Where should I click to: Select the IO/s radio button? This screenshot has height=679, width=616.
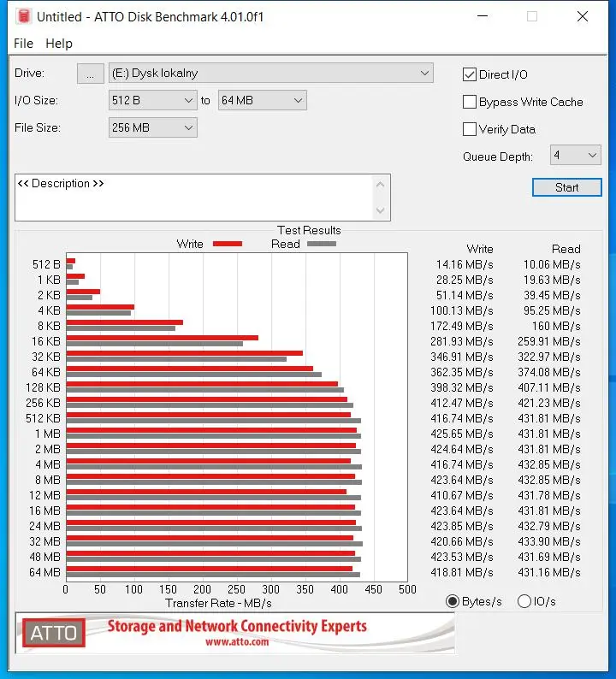point(524,601)
